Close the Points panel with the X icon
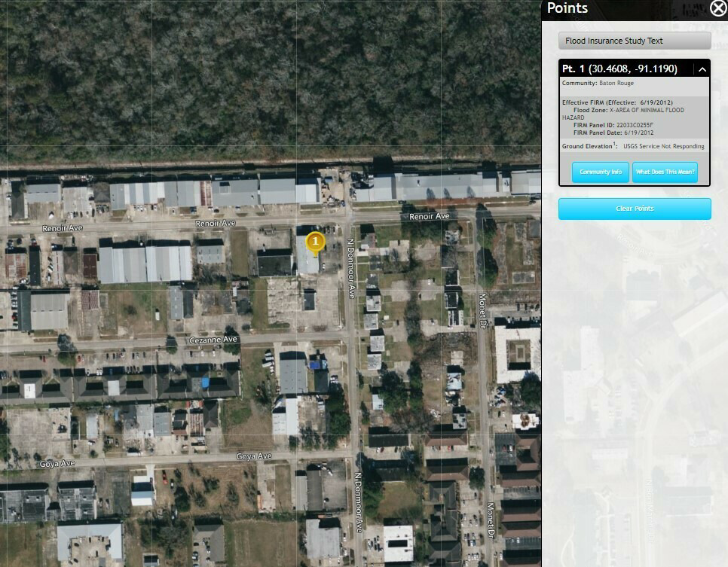This screenshot has height=567, width=728. tap(717, 8)
